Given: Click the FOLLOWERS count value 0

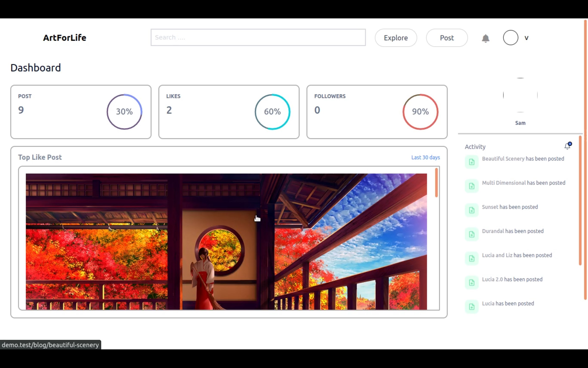Looking at the screenshot, I should coord(317,110).
